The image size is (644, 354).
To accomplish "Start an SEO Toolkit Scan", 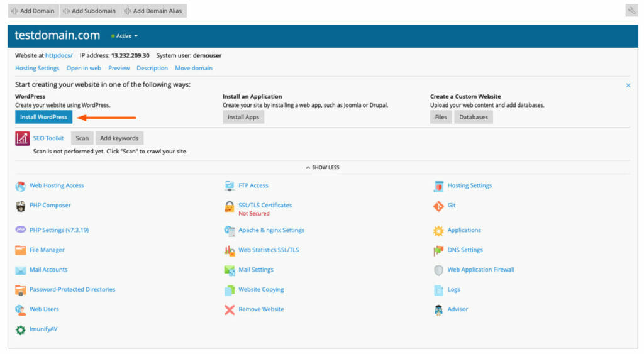I will click(x=82, y=138).
